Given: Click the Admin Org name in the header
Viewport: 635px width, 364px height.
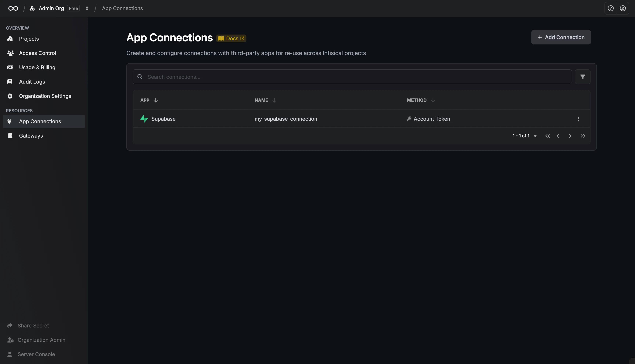Looking at the screenshot, I should (51, 8).
